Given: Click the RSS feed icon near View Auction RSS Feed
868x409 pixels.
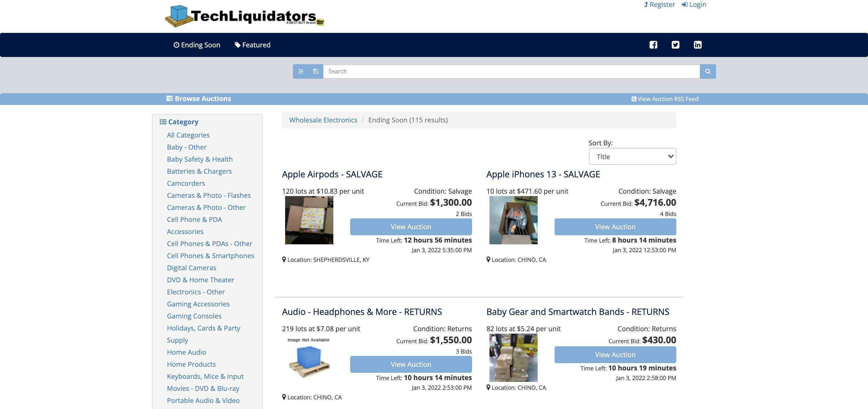Looking at the screenshot, I should [x=633, y=99].
